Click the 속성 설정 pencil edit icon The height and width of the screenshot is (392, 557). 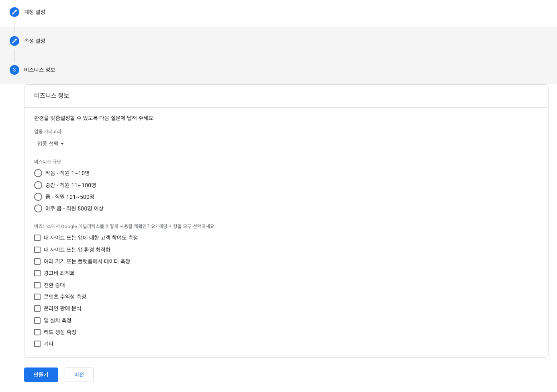14,41
